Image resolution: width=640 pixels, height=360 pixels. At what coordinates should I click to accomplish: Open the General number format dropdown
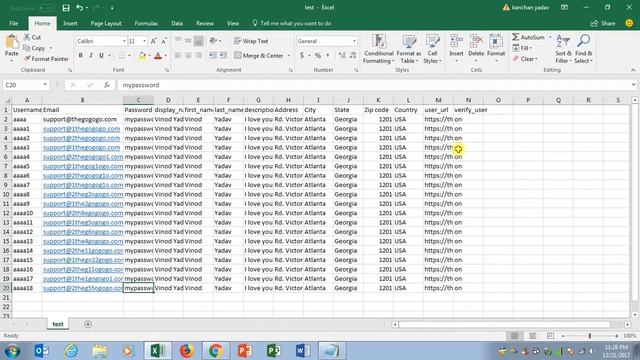pos(354,41)
